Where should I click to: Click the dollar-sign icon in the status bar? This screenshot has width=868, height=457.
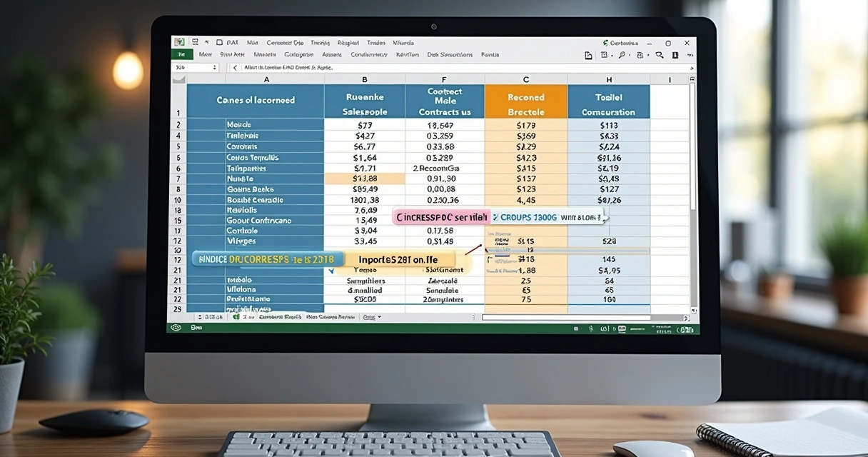pyautogui.click(x=590, y=328)
